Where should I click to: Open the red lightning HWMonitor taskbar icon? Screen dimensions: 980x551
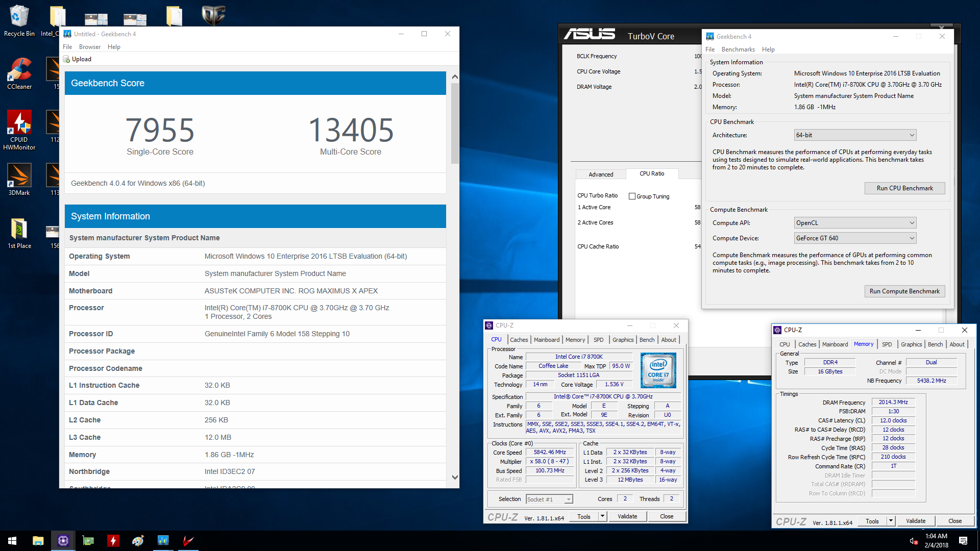[113, 541]
